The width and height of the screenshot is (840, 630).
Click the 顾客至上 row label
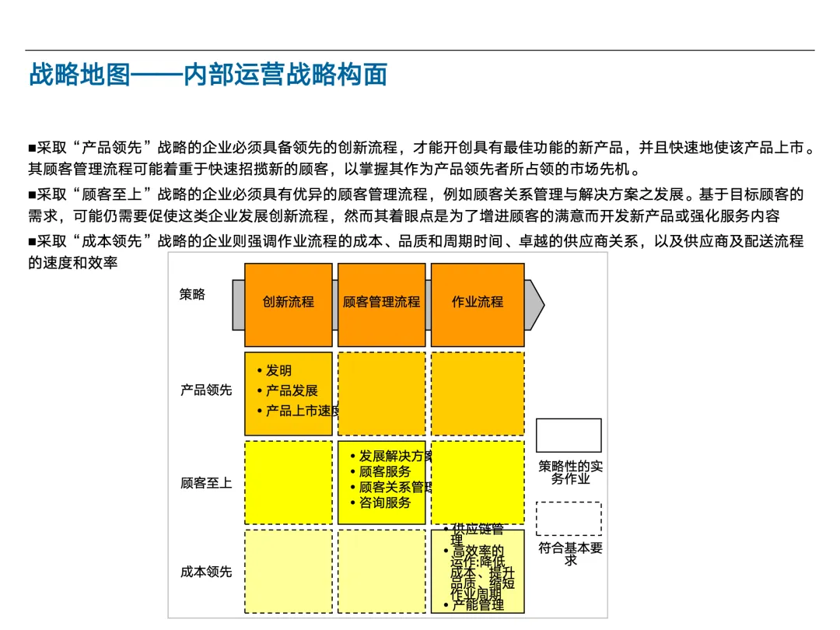click(x=205, y=483)
